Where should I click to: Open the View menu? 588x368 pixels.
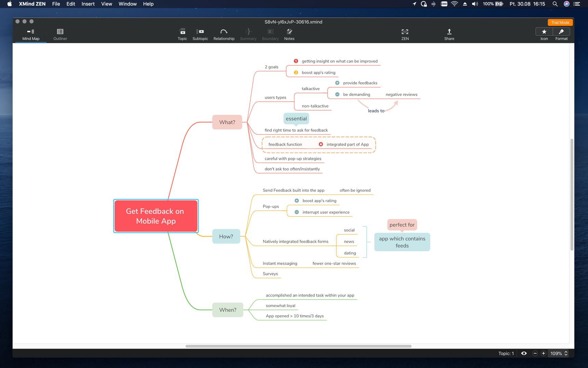(107, 4)
